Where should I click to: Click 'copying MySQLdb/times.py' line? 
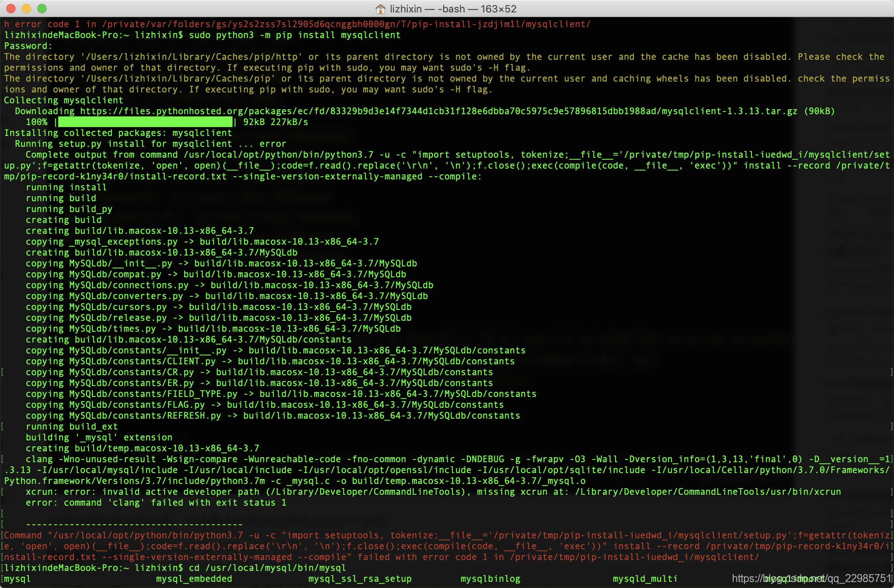pos(213,329)
